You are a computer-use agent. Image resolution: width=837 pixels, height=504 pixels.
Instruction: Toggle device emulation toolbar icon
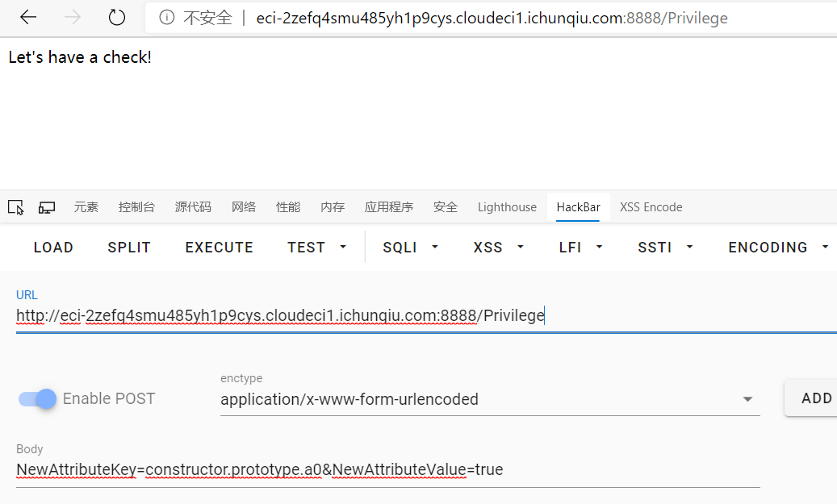click(x=47, y=207)
